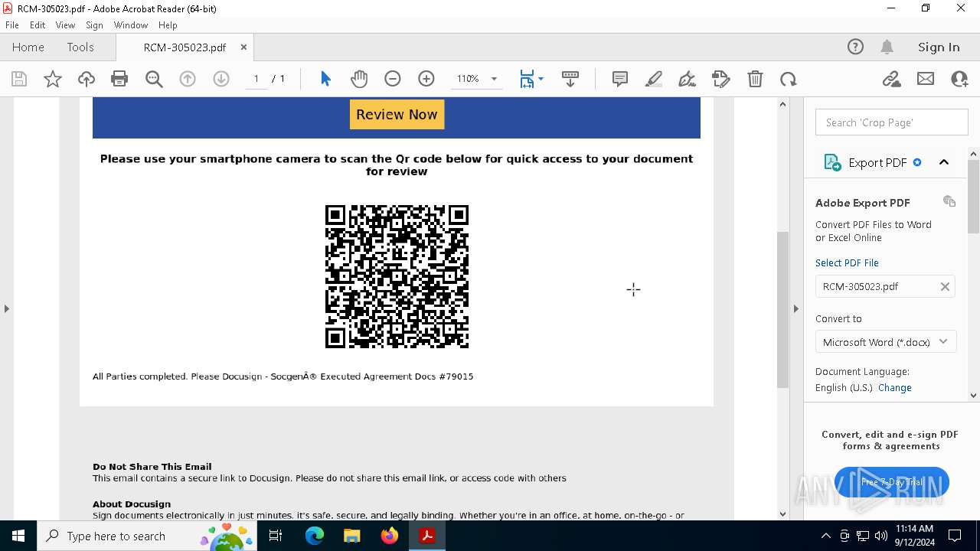The height and width of the screenshot is (551, 980).
Task: Click the scrolling mode toolbar icon
Action: (570, 79)
